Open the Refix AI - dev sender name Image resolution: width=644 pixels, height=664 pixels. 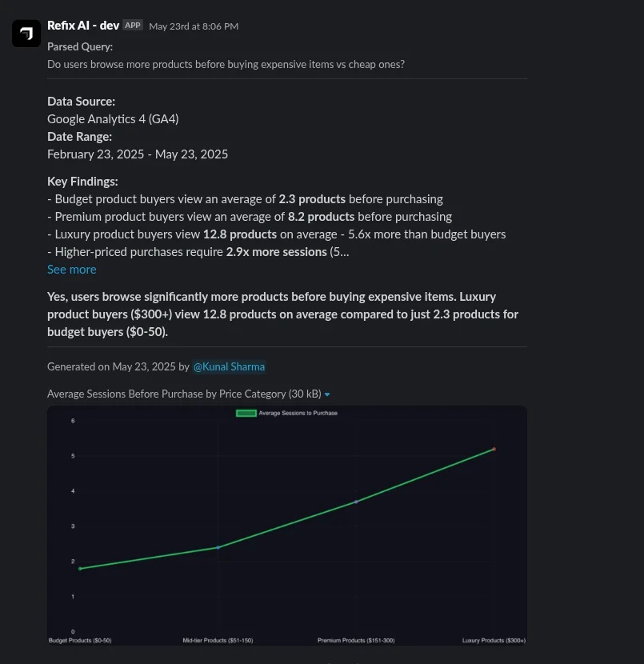click(x=83, y=26)
